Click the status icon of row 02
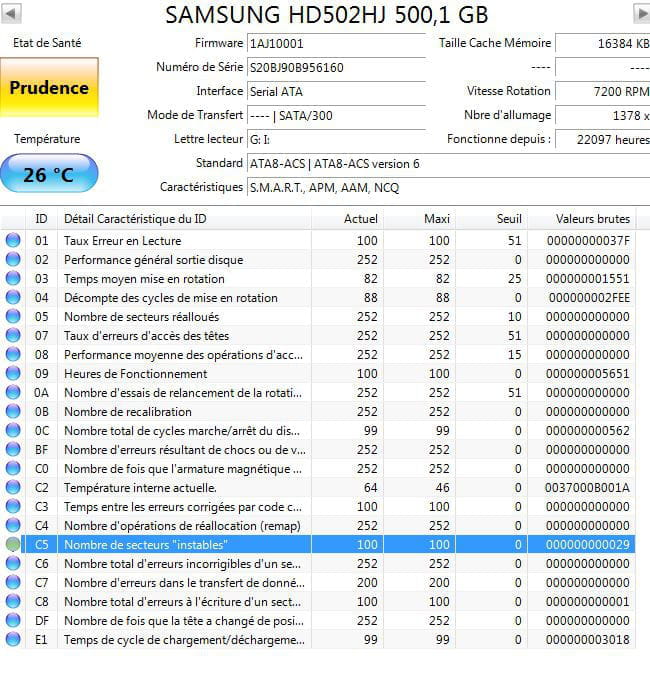Screen dimensions: 650x691 [13, 259]
